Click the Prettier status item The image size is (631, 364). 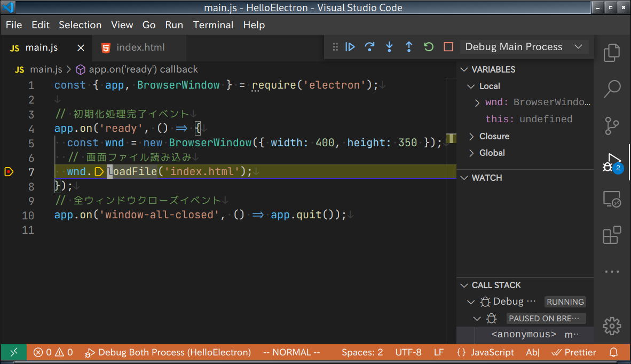(574, 353)
